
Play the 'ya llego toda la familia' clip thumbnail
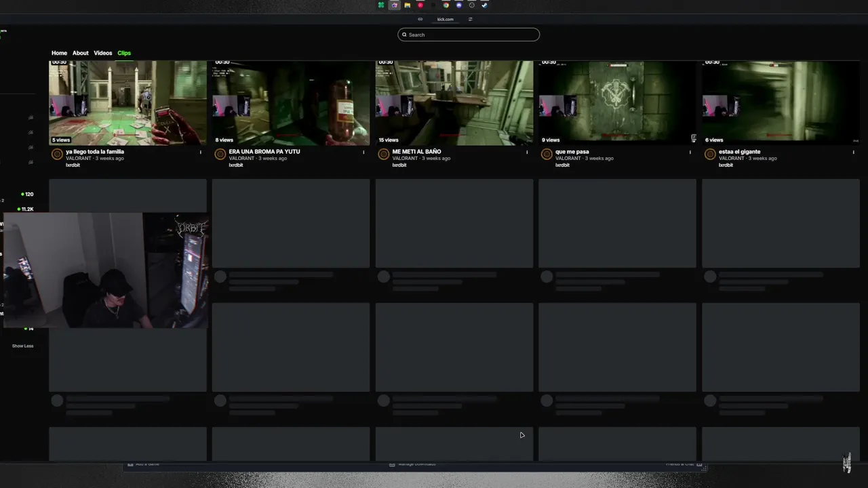(x=127, y=102)
